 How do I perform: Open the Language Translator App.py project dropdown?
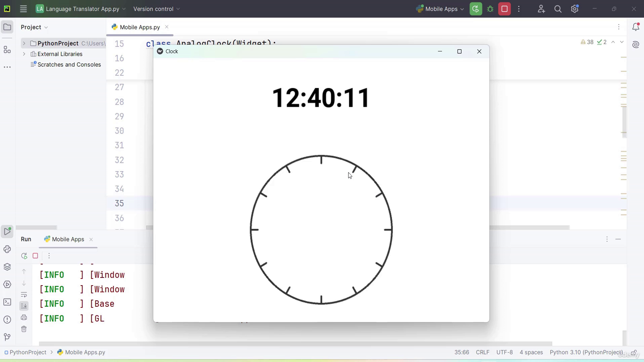pos(81,9)
